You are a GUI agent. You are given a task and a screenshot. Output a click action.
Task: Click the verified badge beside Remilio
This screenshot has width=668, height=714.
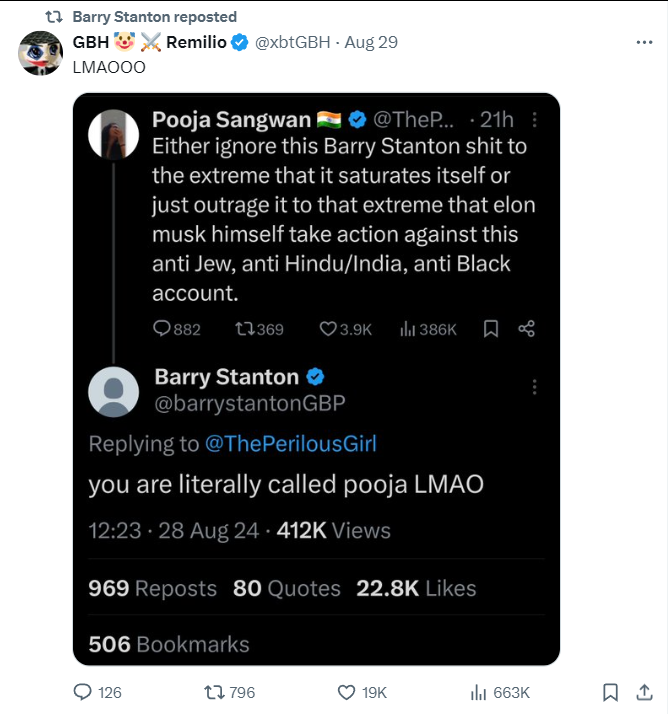tap(240, 42)
